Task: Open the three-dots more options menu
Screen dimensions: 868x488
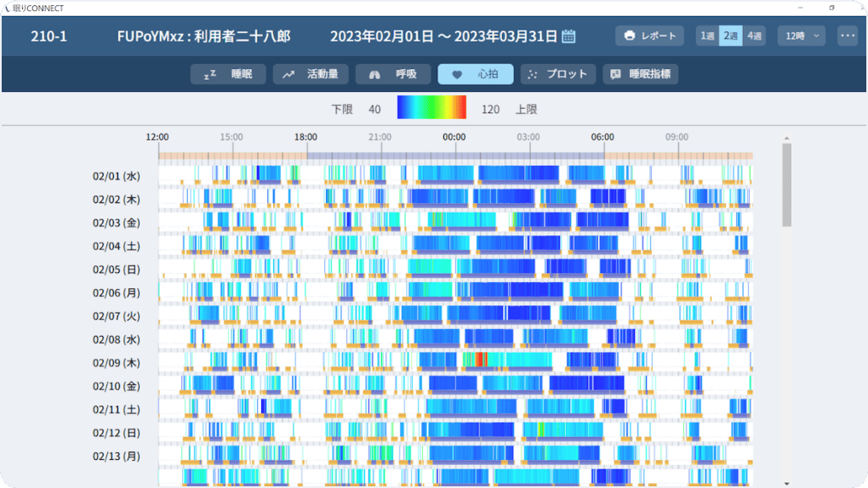Action: tap(847, 37)
